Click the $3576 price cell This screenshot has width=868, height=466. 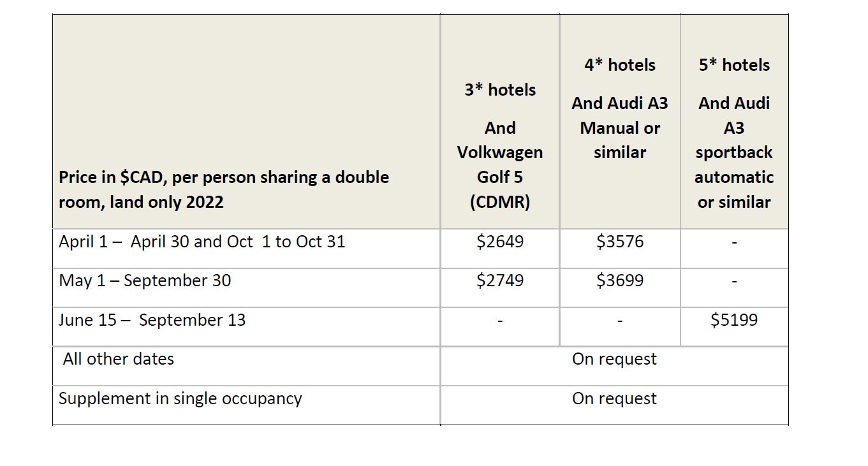tap(620, 242)
